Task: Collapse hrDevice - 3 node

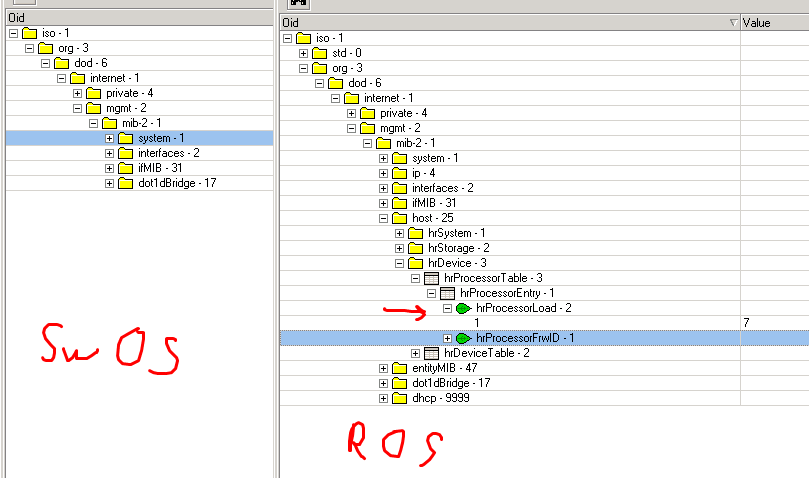Action: pos(399,263)
